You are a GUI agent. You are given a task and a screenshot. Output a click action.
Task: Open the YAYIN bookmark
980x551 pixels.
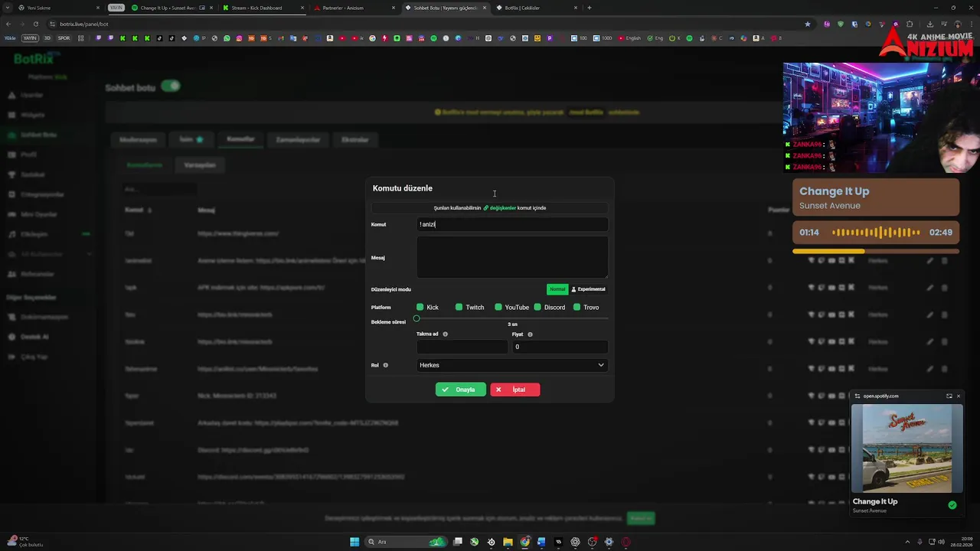tap(30, 38)
